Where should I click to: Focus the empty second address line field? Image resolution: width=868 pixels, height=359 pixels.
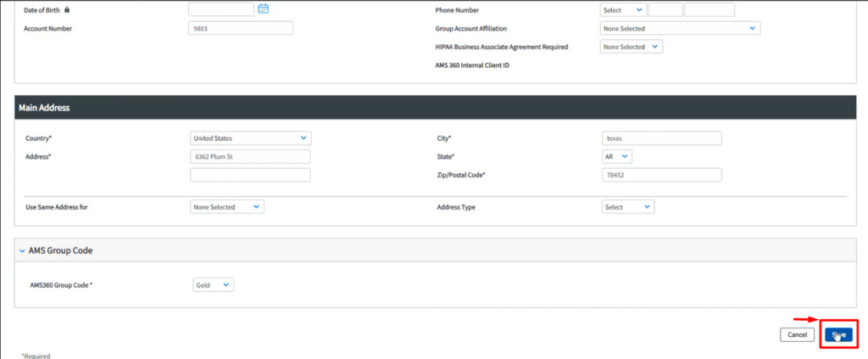coord(250,175)
